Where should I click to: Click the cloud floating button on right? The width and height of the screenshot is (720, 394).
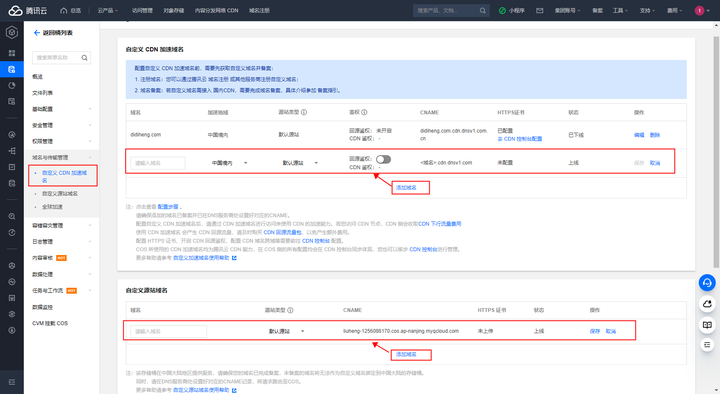tap(707, 304)
